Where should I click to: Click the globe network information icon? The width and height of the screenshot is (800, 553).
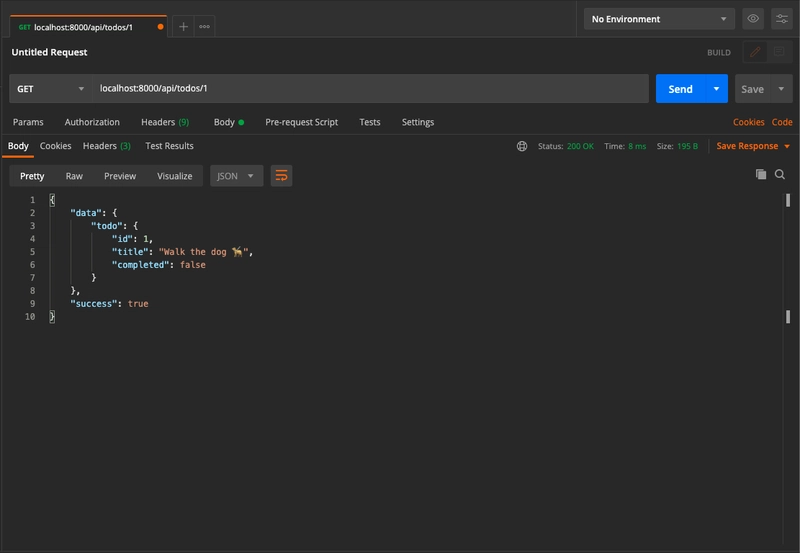tap(521, 146)
